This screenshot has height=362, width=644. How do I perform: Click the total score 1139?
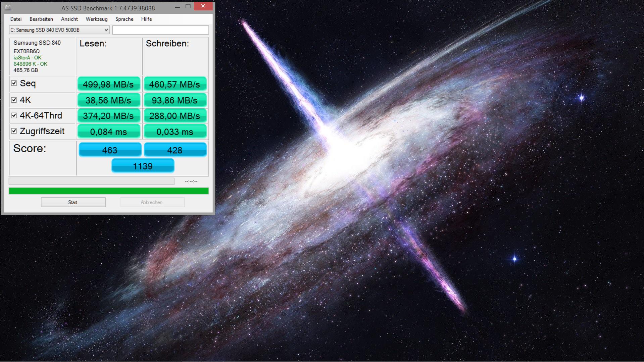tap(143, 166)
